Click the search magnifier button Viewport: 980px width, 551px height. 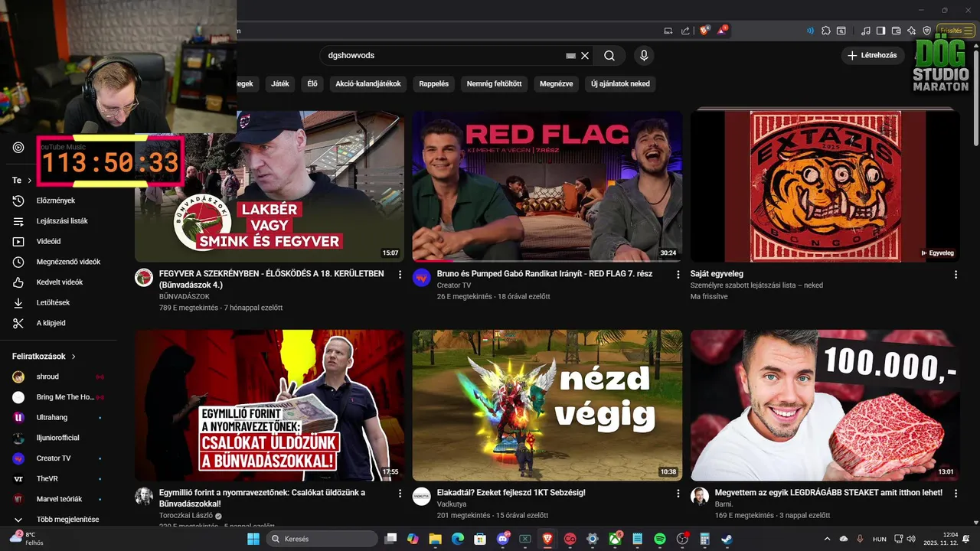point(609,55)
